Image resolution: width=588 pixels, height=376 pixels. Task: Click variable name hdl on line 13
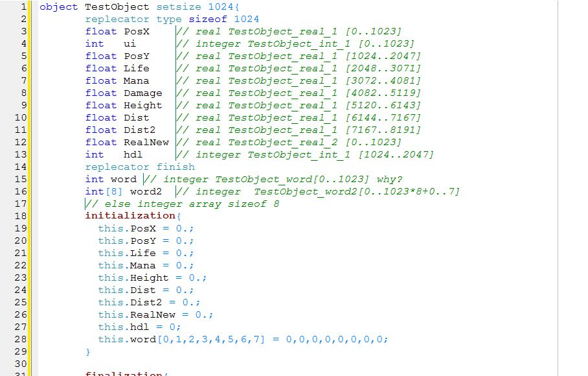coord(133,154)
